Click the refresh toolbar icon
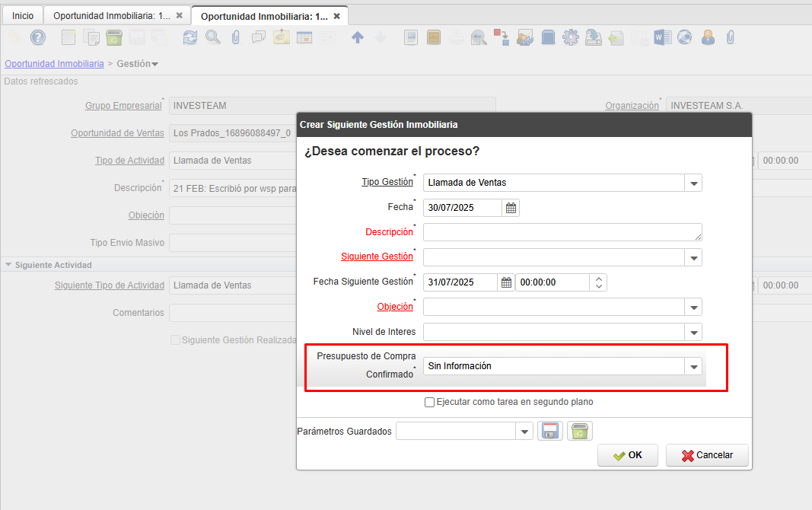The width and height of the screenshot is (812, 510). tap(190, 37)
